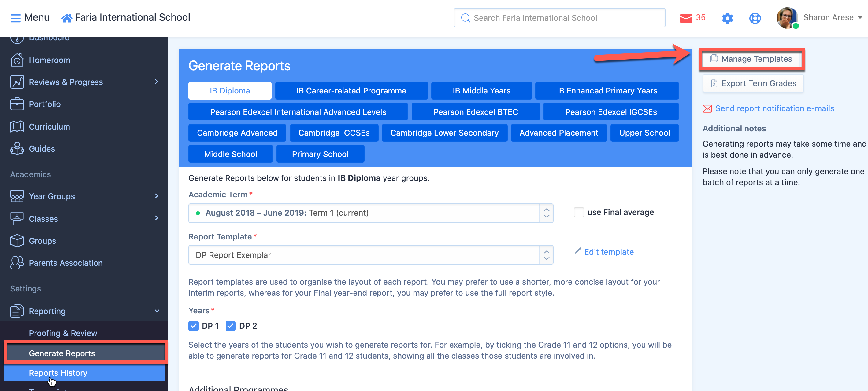Click the Year Groups icon
868x391 pixels.
tap(17, 196)
